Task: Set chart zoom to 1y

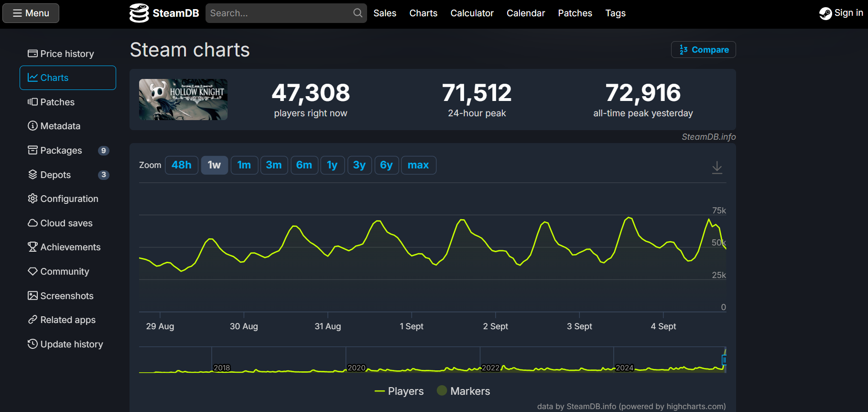Action: point(332,165)
